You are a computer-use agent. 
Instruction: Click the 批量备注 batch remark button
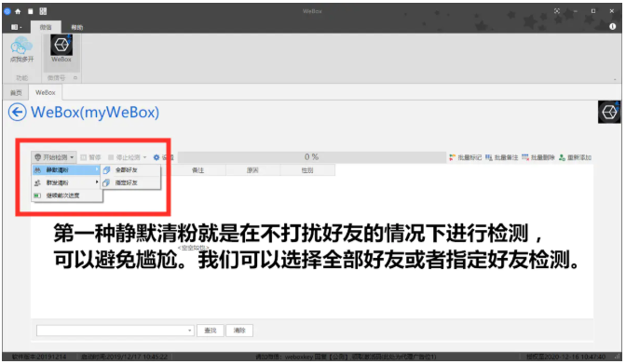tap(502, 157)
